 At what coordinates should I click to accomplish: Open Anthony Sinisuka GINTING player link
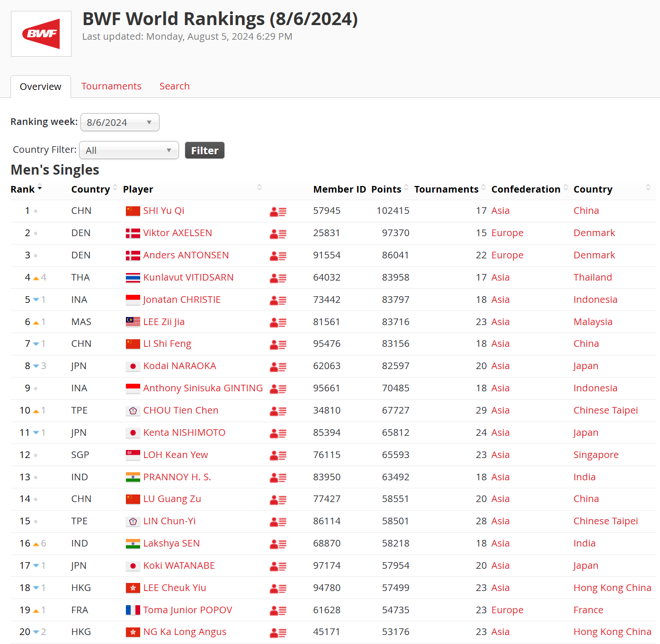click(203, 388)
